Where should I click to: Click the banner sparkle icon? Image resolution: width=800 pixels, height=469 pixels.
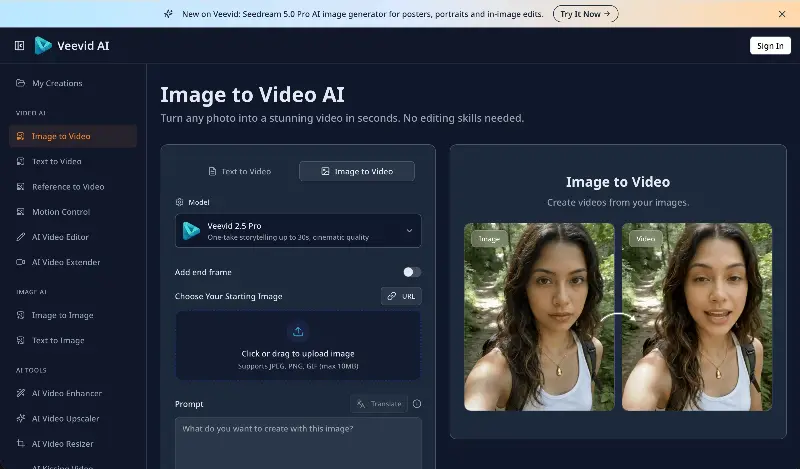pyautogui.click(x=168, y=14)
